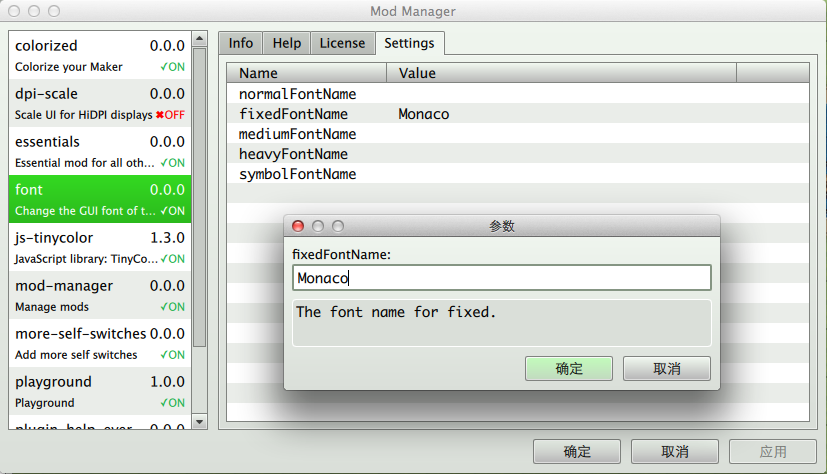Image resolution: width=827 pixels, height=474 pixels.
Task: Click the 应用 apply button
Action: [773, 452]
